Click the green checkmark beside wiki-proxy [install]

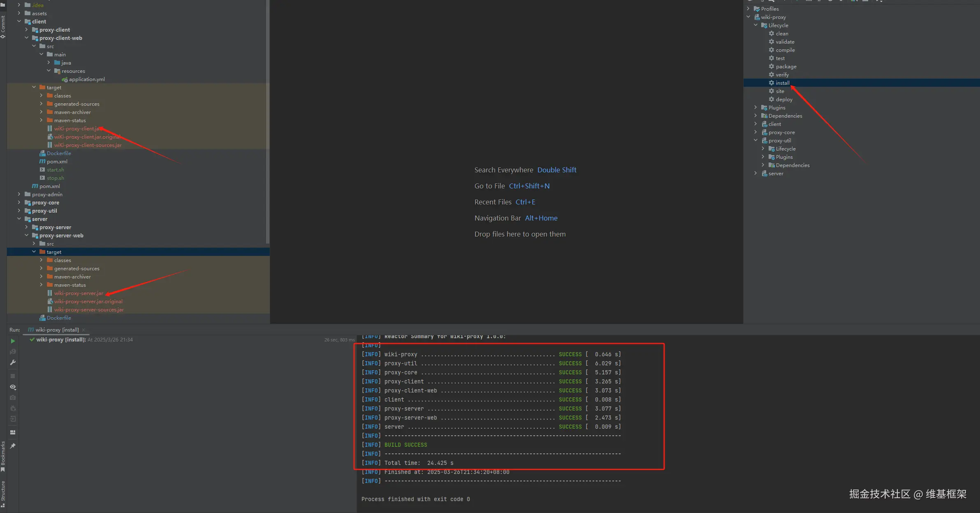click(x=32, y=339)
